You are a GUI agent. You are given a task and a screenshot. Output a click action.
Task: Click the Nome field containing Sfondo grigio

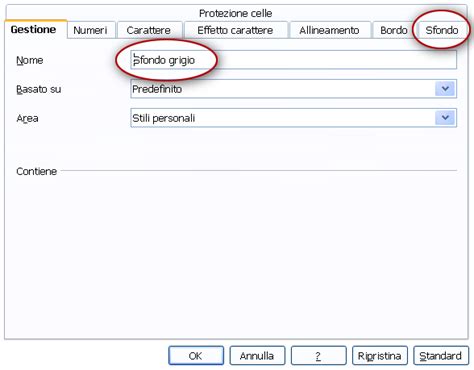tap(293, 60)
